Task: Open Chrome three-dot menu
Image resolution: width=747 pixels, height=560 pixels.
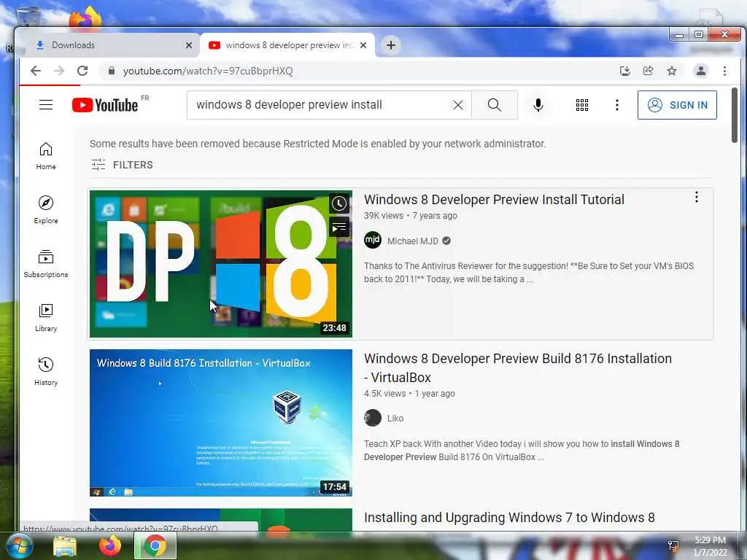Action: pos(724,71)
